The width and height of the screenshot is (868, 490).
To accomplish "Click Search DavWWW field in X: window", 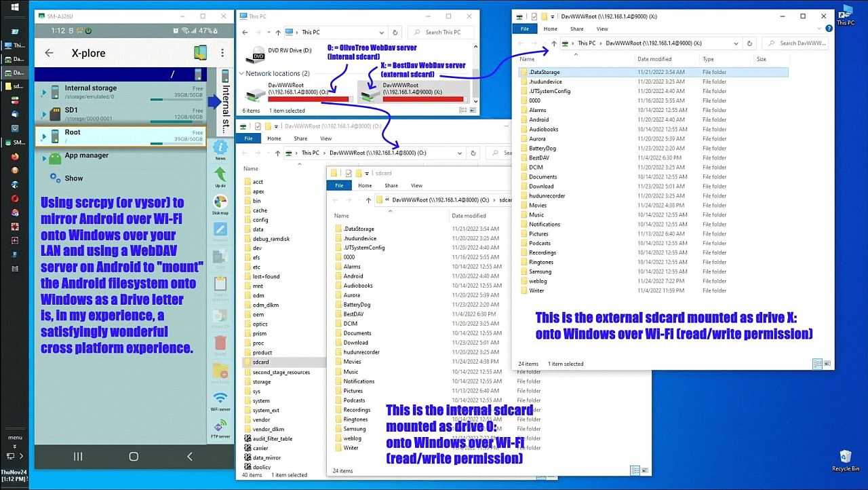I will point(795,43).
